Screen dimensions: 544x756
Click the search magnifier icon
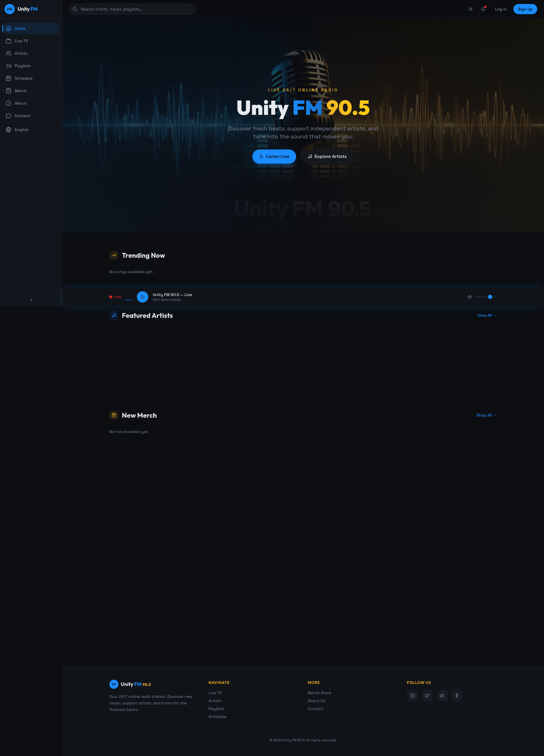[x=75, y=9]
